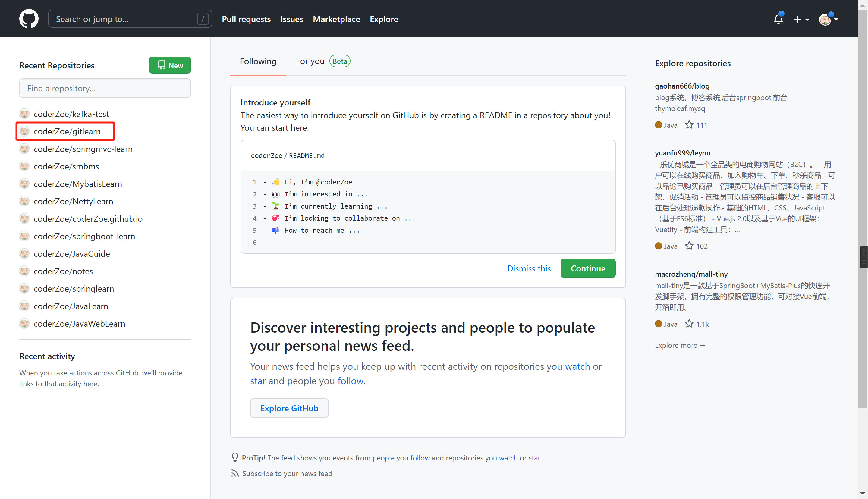Click avatar icon beside coderZoe/smbms
Image resolution: width=868 pixels, height=499 pixels.
(x=24, y=166)
